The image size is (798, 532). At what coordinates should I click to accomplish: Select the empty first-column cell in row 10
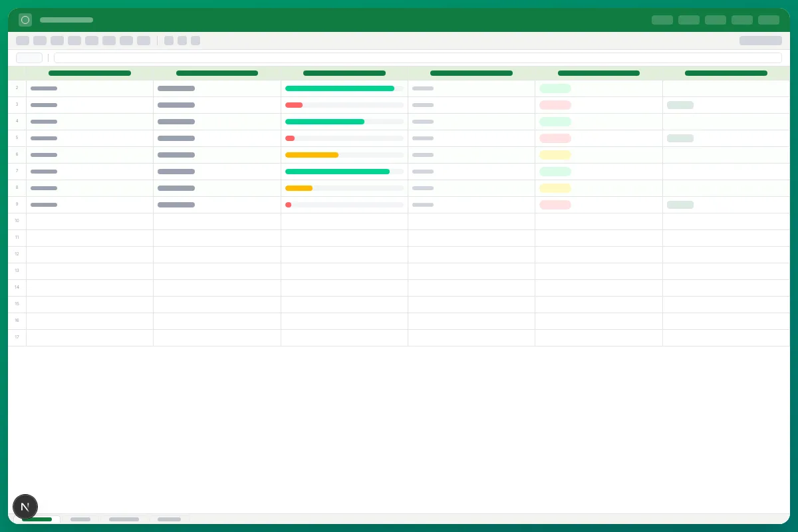click(x=90, y=221)
